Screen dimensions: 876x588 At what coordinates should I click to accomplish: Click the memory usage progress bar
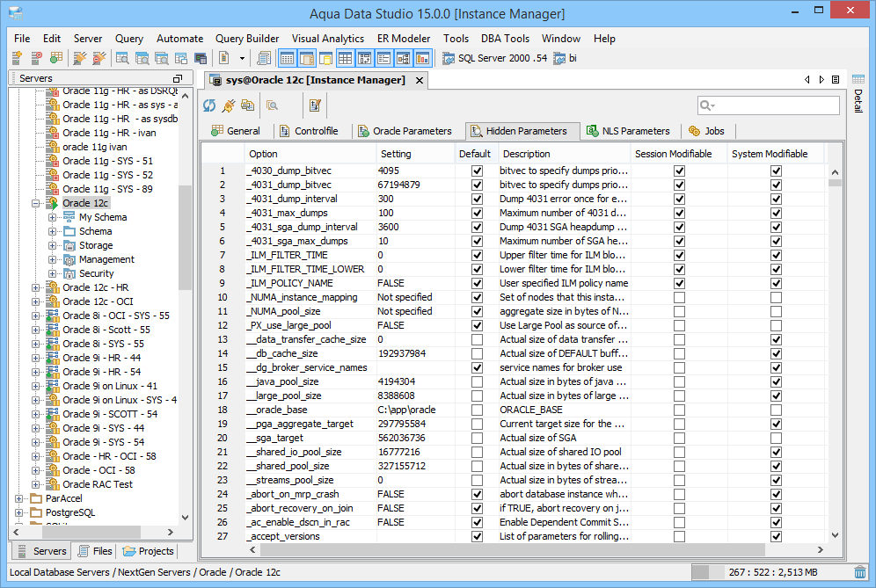pos(770,572)
